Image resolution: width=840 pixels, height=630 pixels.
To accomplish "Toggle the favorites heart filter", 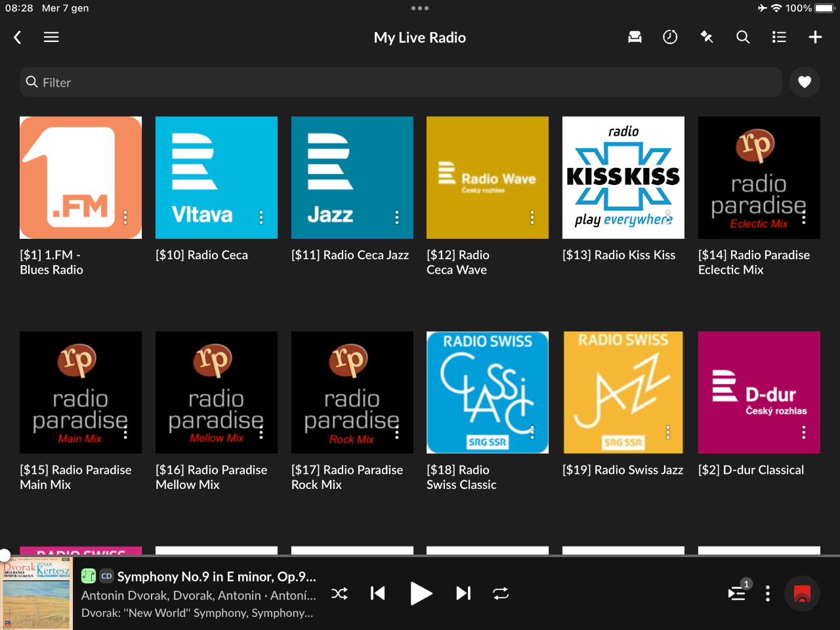I will (805, 82).
